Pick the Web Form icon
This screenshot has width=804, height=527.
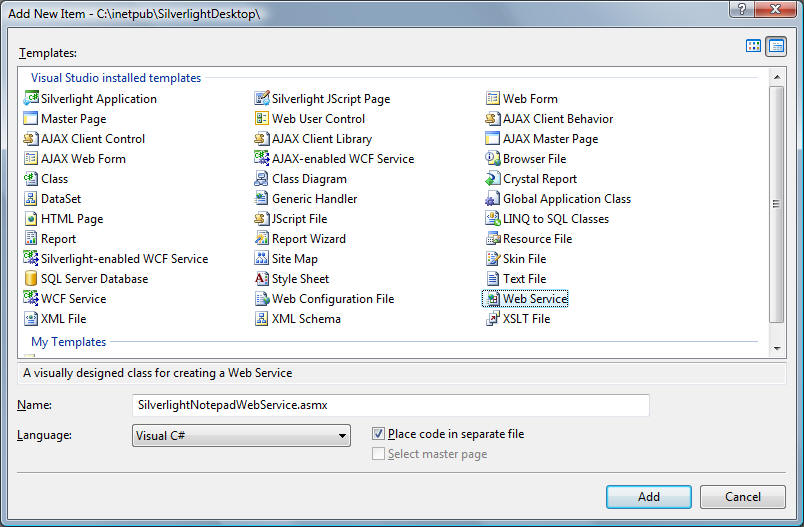(492, 98)
